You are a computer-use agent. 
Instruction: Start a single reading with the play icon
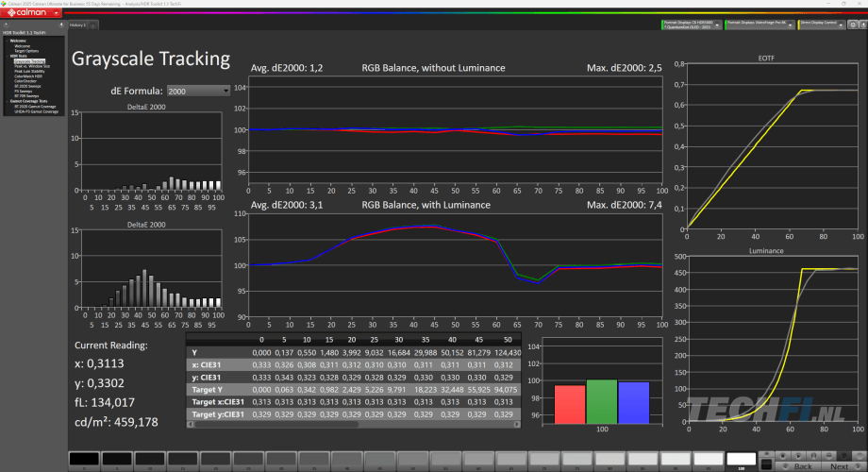click(799, 456)
